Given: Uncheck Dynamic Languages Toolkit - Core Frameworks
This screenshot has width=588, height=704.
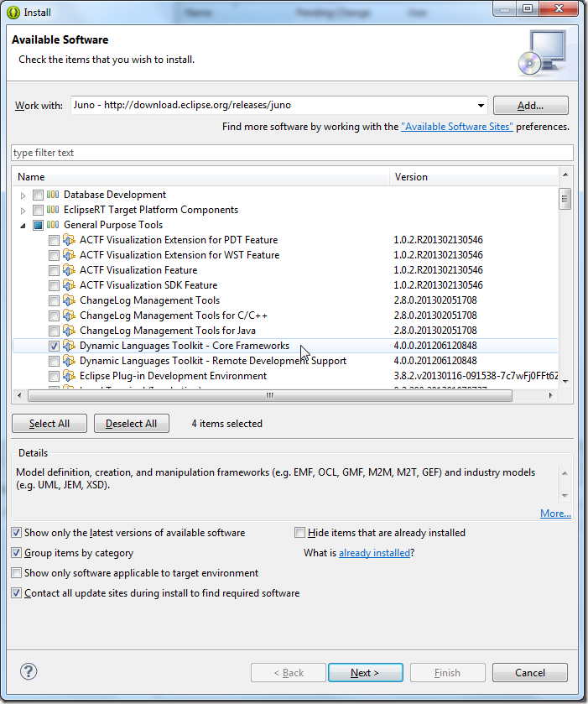Looking at the screenshot, I should (x=54, y=347).
